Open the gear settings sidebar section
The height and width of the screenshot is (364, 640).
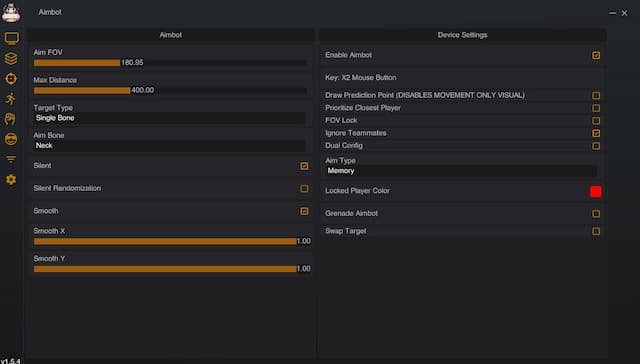click(x=11, y=180)
